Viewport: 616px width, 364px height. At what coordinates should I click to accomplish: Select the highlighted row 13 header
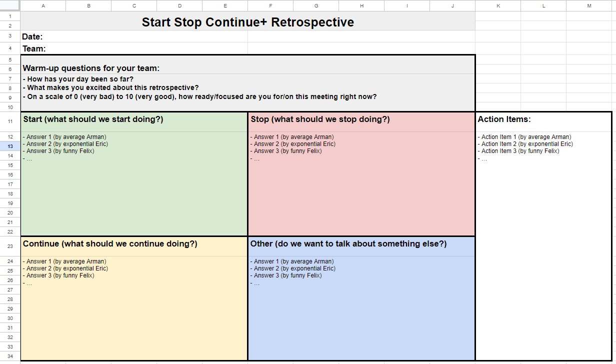tap(10, 146)
